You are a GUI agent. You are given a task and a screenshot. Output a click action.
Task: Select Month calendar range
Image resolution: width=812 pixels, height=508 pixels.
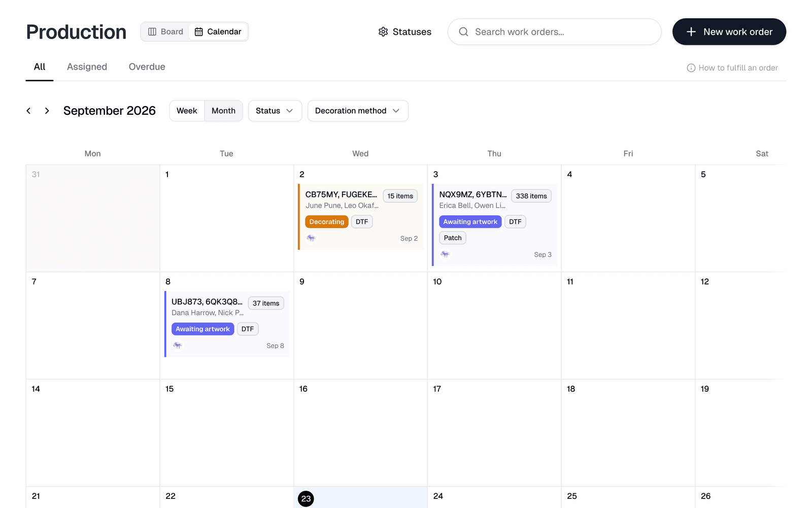pyautogui.click(x=223, y=111)
